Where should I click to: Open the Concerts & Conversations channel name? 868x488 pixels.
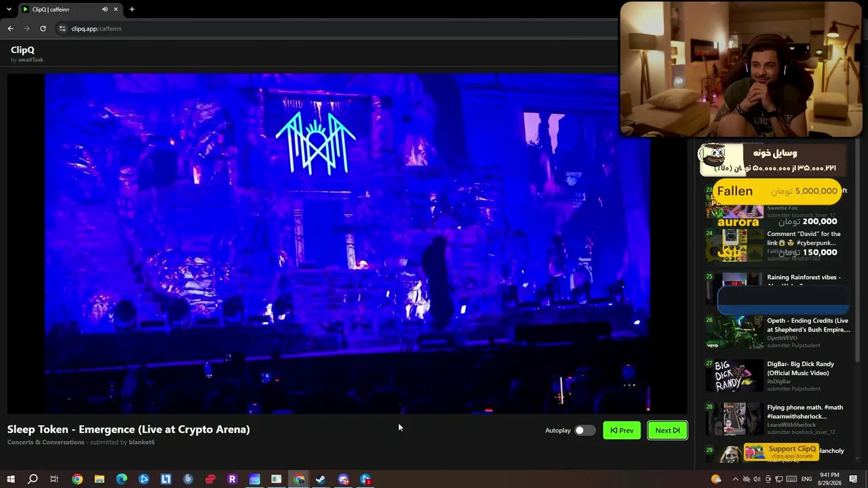tap(45, 442)
